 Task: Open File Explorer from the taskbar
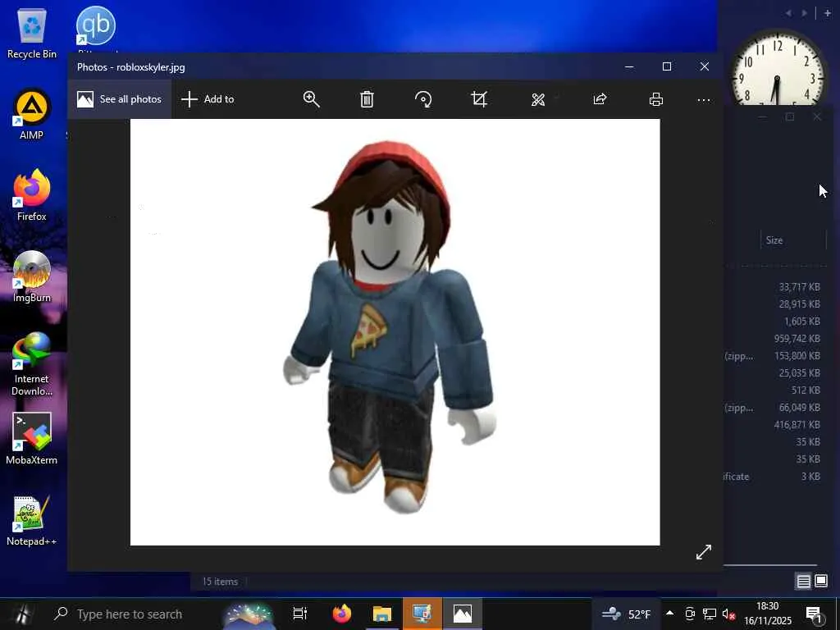point(382,614)
